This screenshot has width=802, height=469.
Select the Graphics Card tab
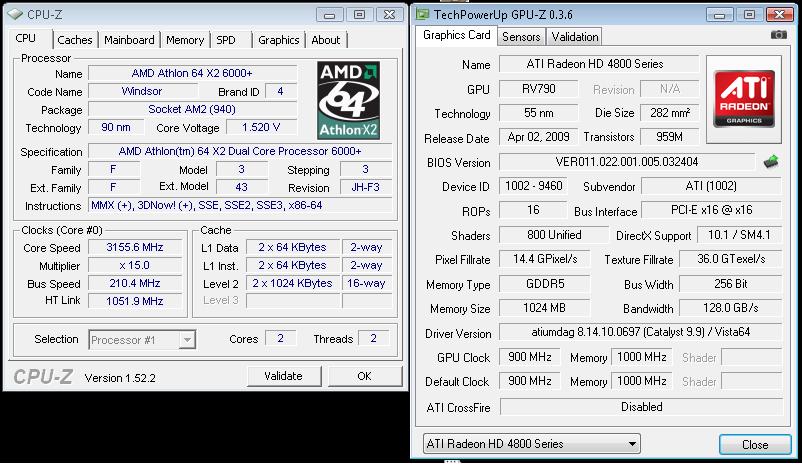[457, 35]
